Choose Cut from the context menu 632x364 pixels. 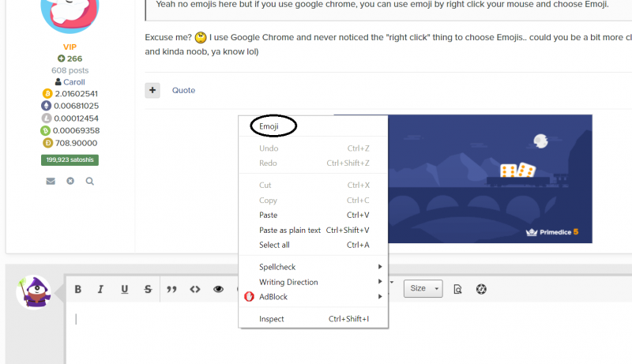pos(314,186)
